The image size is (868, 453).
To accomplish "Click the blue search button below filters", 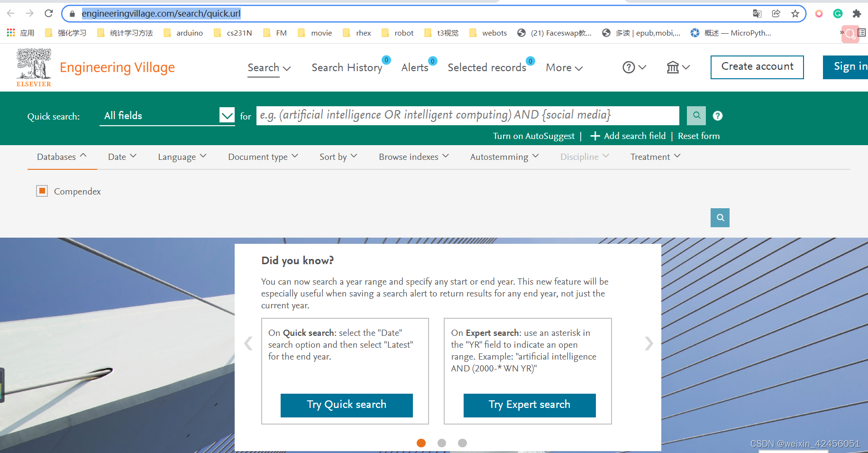I will (x=720, y=218).
